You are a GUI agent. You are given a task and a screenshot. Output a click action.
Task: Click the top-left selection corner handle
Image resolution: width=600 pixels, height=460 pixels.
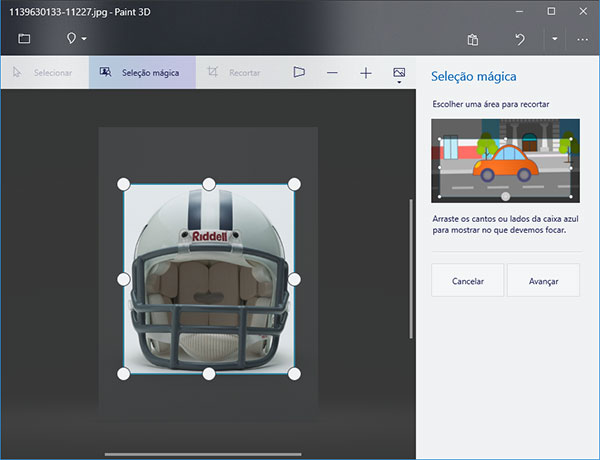click(x=124, y=184)
